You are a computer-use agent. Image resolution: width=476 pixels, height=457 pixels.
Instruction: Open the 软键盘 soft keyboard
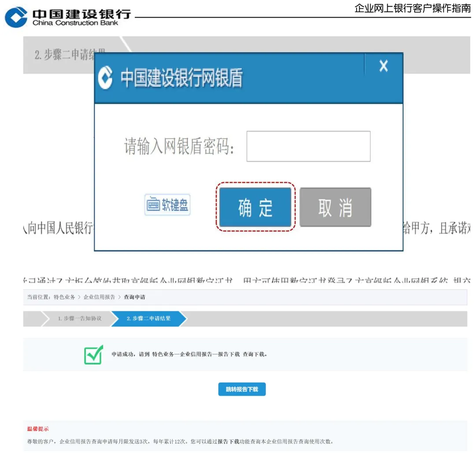[167, 204]
